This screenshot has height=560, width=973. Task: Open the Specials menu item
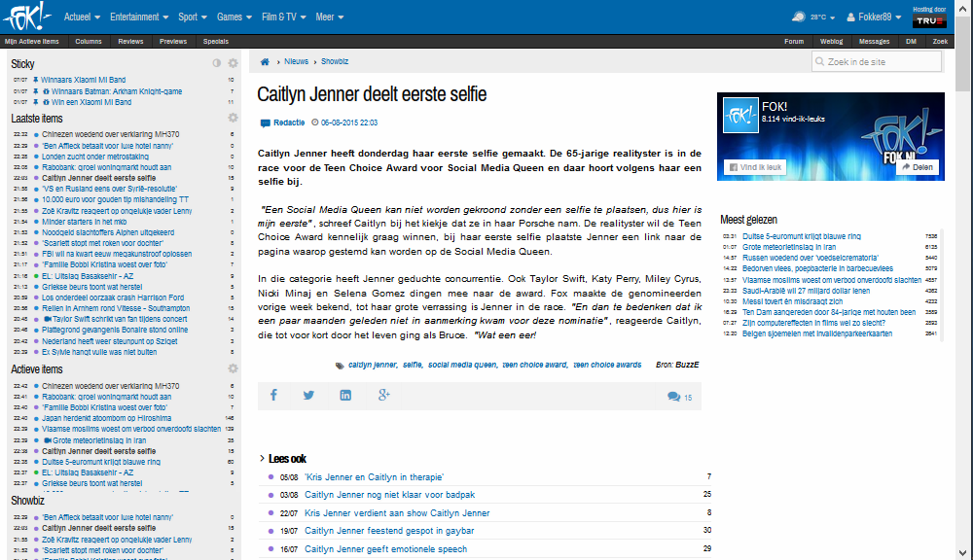point(216,42)
